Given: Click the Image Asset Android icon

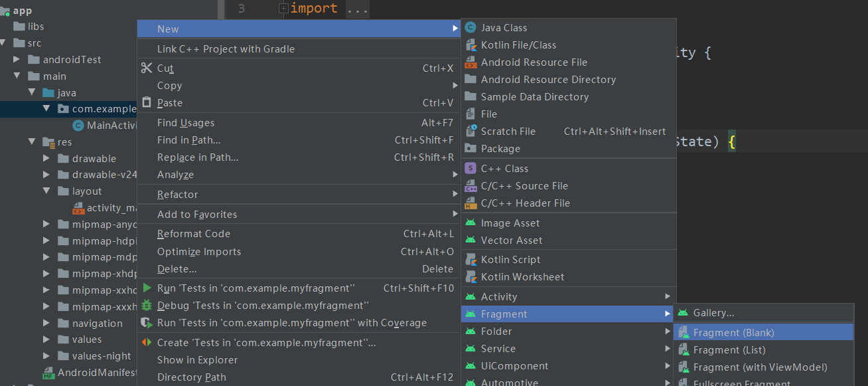Looking at the screenshot, I should pos(470,223).
